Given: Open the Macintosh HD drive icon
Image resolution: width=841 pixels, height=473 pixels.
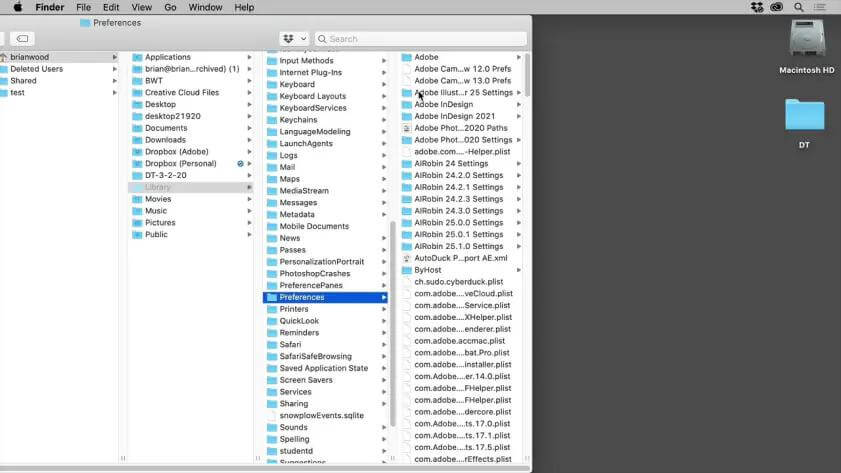Looking at the screenshot, I should [806, 40].
